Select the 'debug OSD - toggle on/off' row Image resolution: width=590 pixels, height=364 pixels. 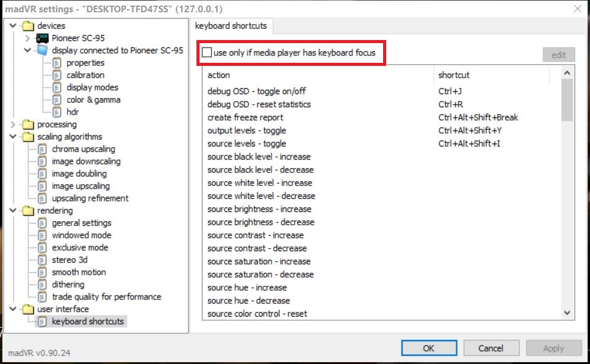[x=256, y=91]
